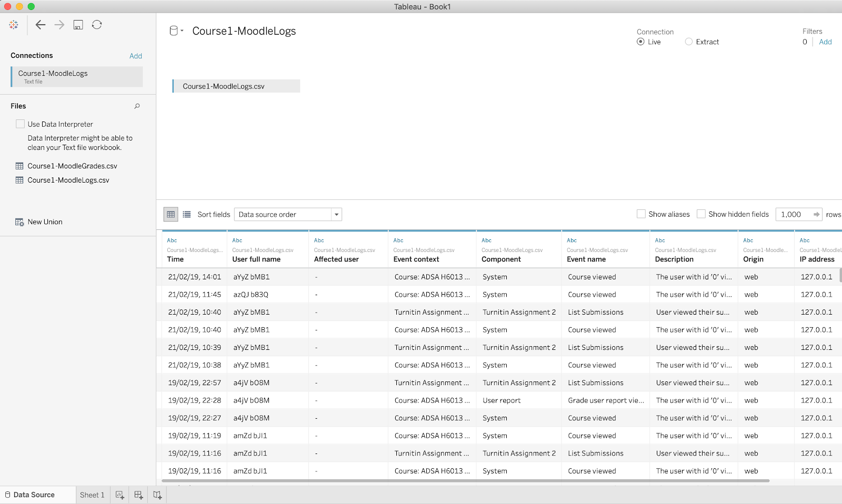
Task: Toggle Show hidden fields checkbox
Action: click(701, 214)
